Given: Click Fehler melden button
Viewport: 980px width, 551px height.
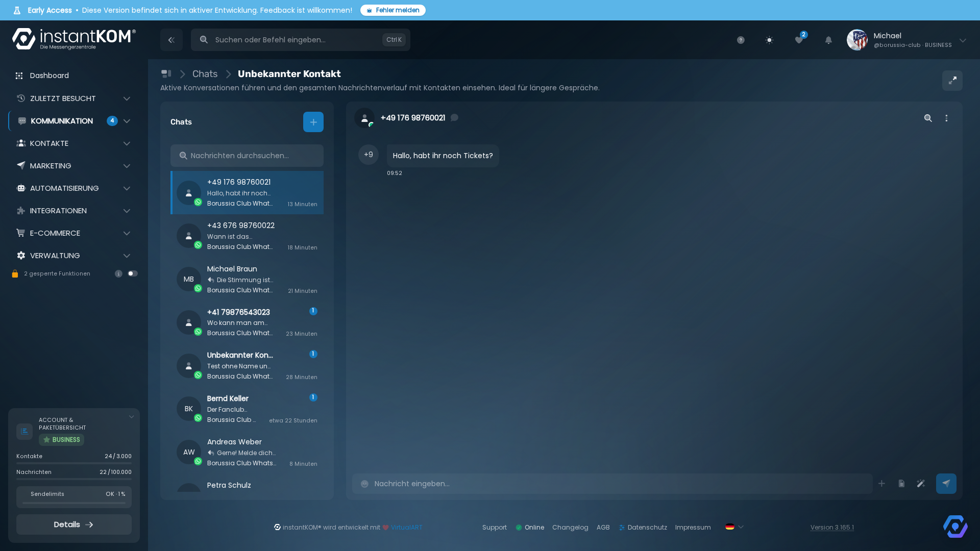Looking at the screenshot, I should 393,10.
